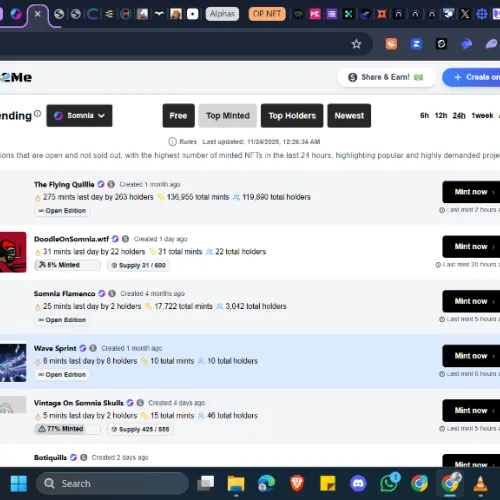Open WhatsApp from taskbar
Image resolution: width=500 pixels, height=500 pixels.
point(389,483)
